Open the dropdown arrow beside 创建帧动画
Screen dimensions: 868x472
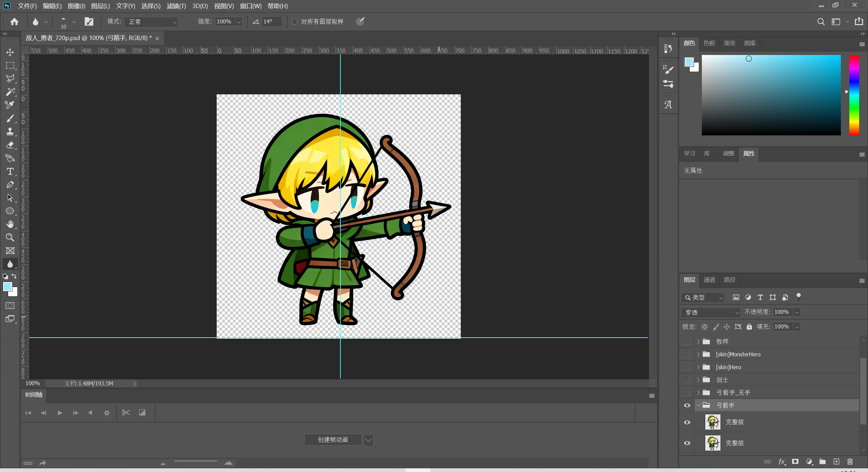(x=369, y=440)
